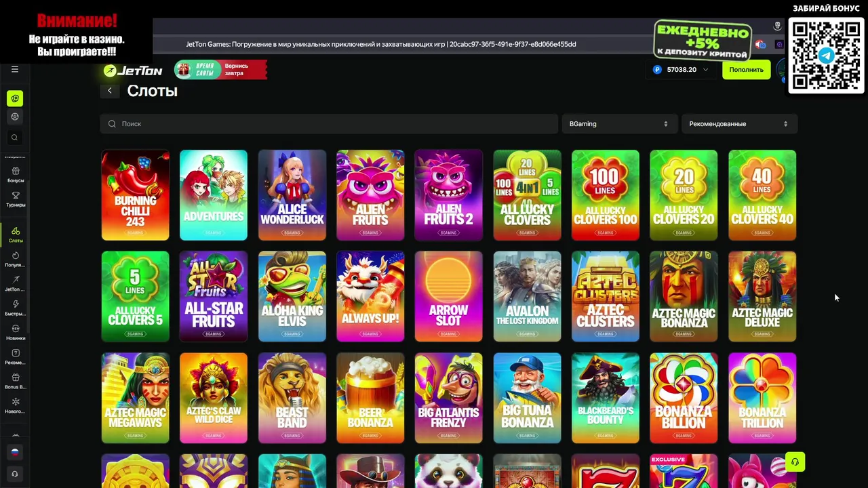The height and width of the screenshot is (488, 868).
Task: Click the Пополнить deposit button
Action: pos(746,69)
